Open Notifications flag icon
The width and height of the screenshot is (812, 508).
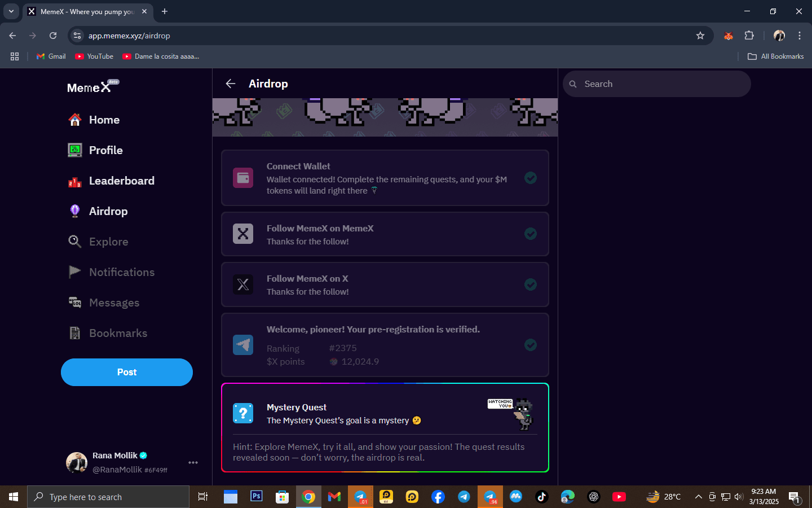(x=75, y=272)
